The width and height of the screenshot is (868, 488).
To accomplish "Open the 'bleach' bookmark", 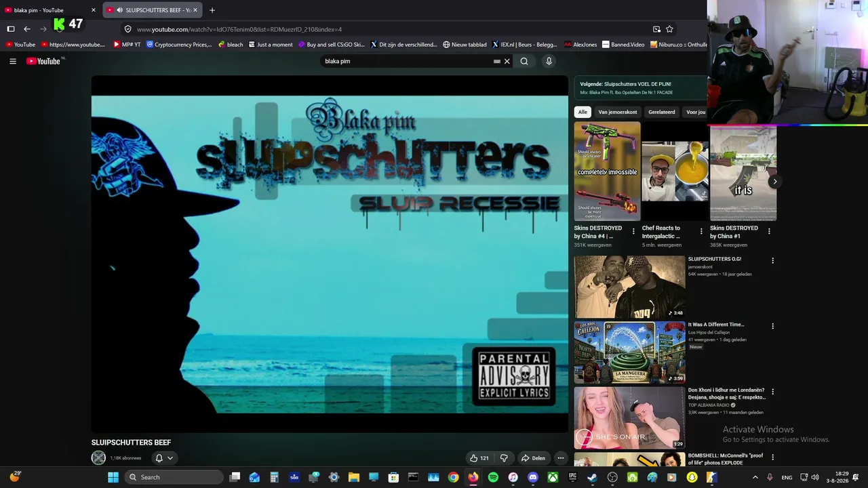I will pos(231,45).
